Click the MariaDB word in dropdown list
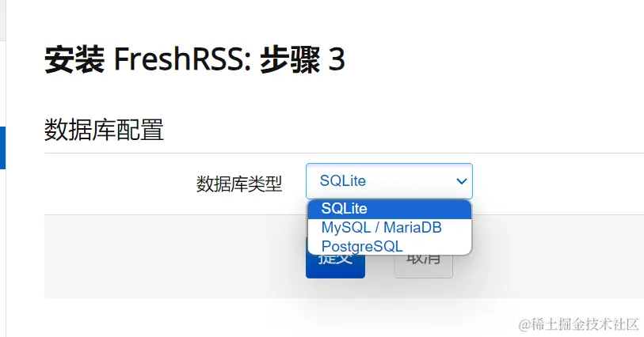Image resolution: width=644 pixels, height=337 pixels. click(413, 228)
